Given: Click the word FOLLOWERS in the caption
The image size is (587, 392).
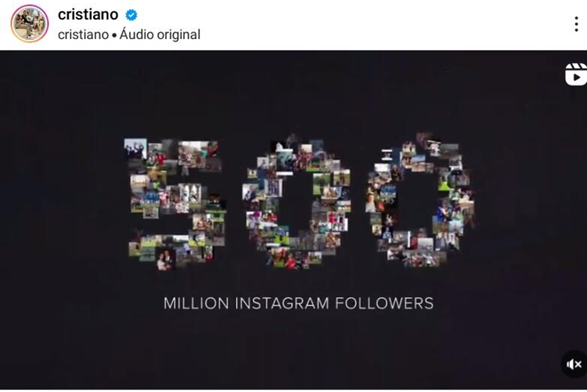Looking at the screenshot, I should coord(384,304).
